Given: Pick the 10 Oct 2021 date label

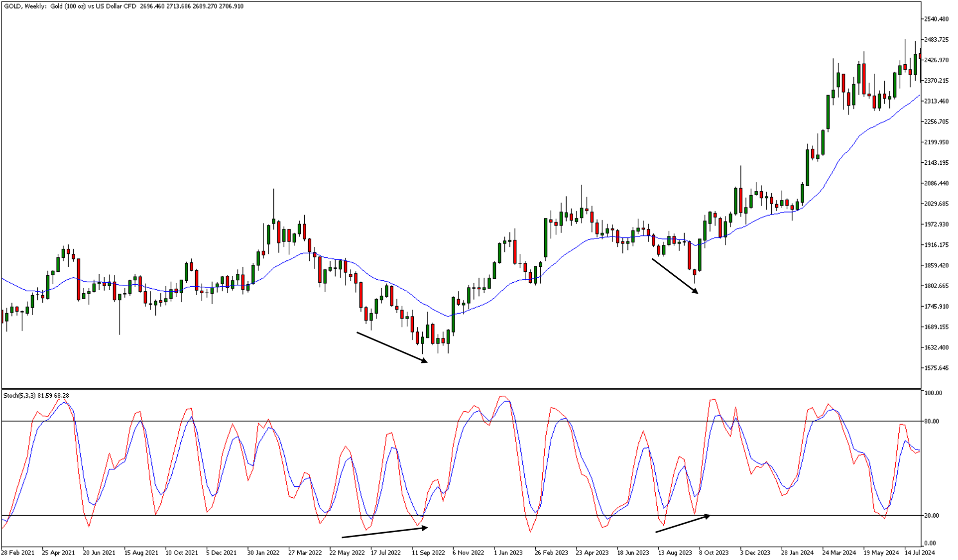Looking at the screenshot, I should (x=182, y=553).
